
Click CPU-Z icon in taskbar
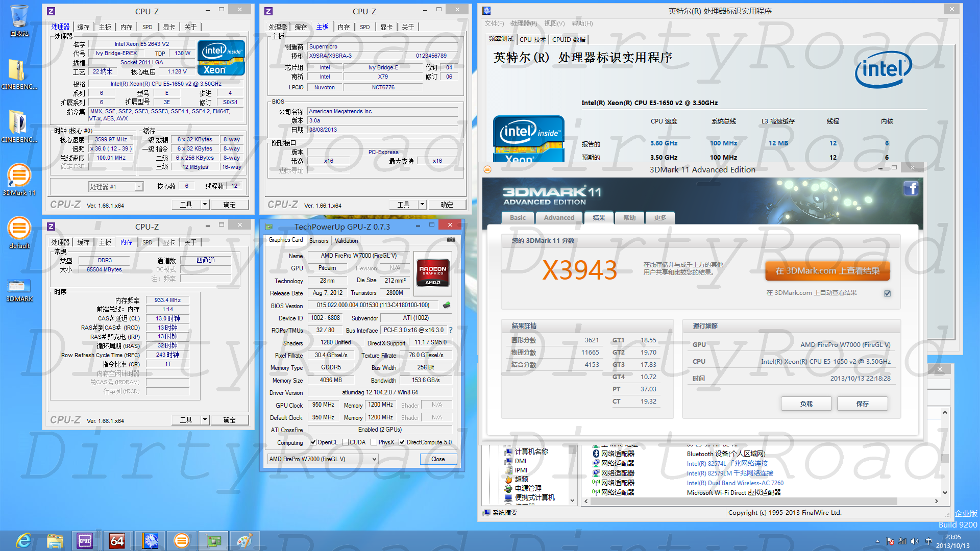pyautogui.click(x=85, y=540)
